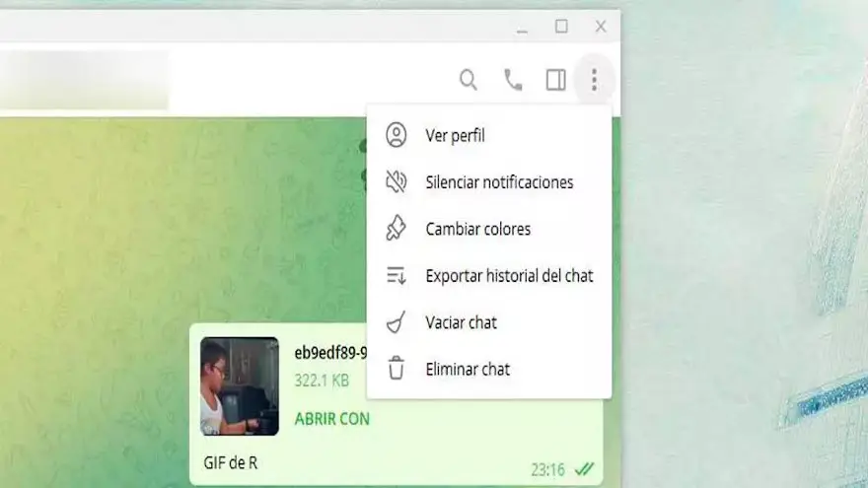Image resolution: width=868 pixels, height=488 pixels.
Task: Click the 23:16 message timestamp
Action: (548, 469)
